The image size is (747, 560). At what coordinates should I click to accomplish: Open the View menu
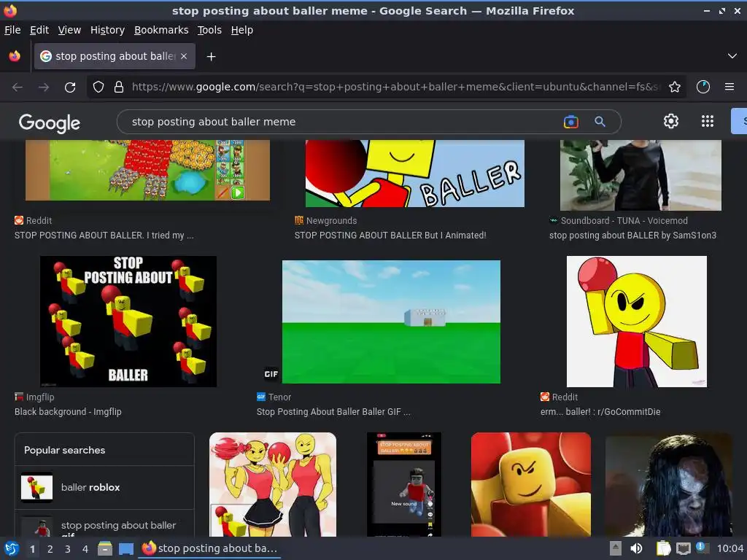click(69, 30)
